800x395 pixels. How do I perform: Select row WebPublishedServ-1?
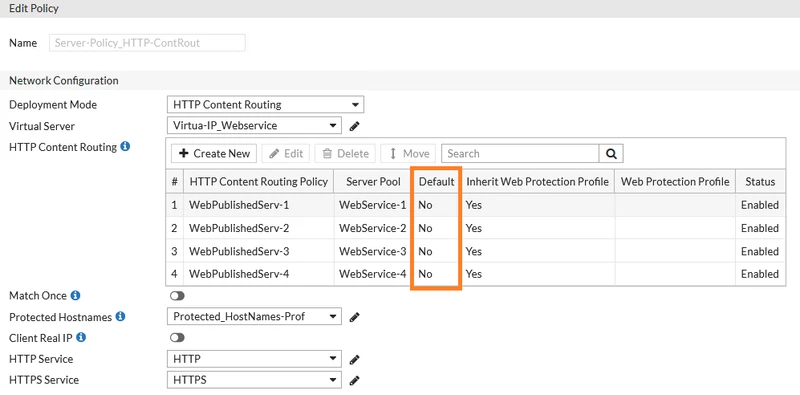click(x=476, y=205)
